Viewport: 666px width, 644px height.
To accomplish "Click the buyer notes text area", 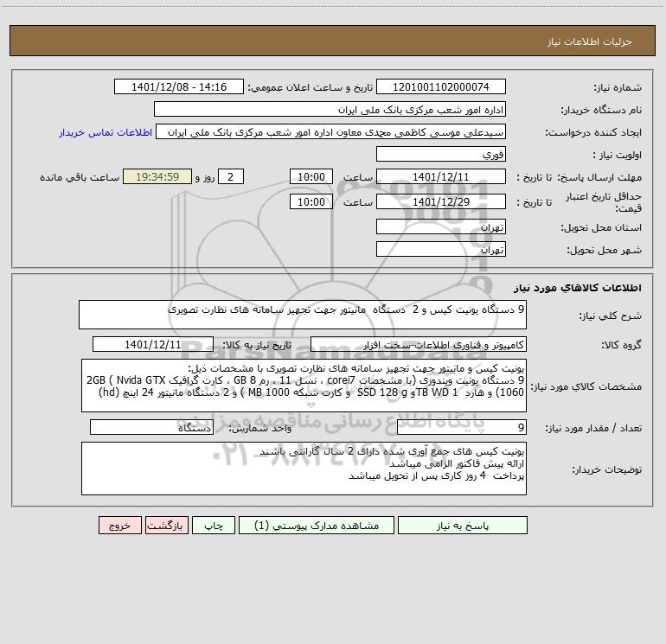I will click(x=304, y=469).
